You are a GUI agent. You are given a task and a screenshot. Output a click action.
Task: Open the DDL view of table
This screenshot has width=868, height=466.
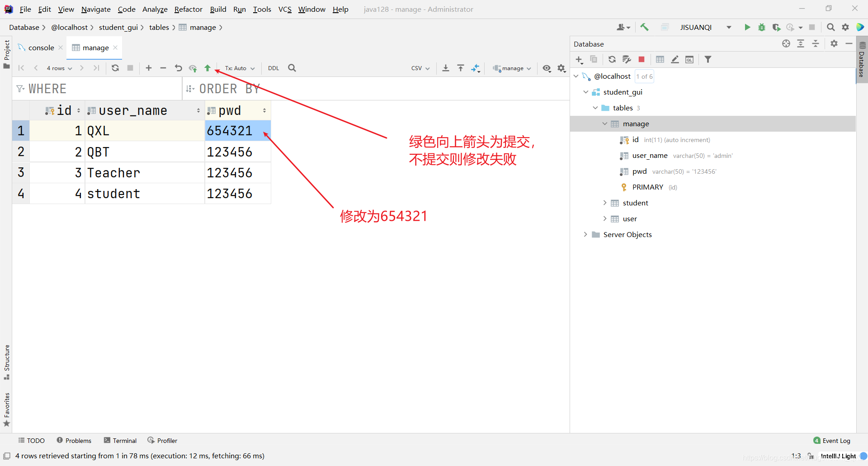[274, 68]
